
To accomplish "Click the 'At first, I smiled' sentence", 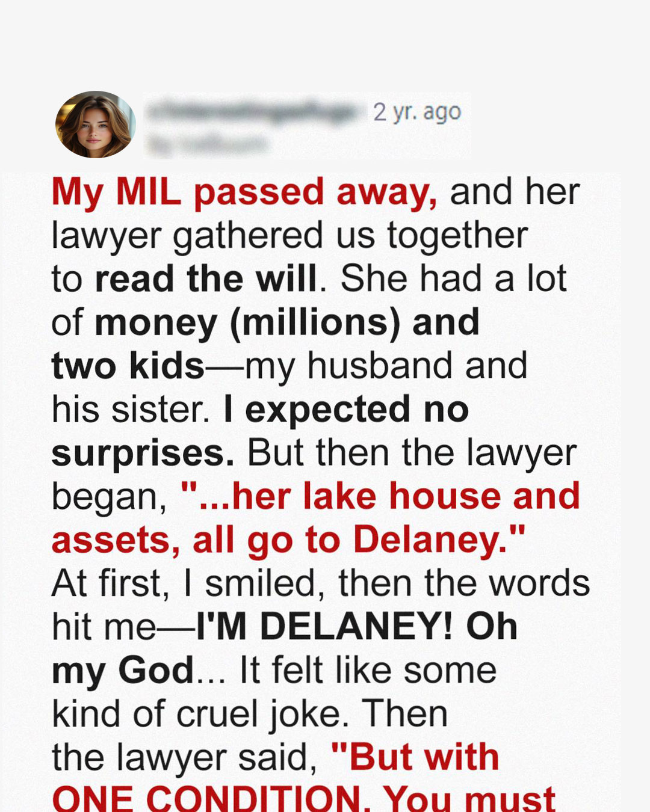I will [188, 584].
